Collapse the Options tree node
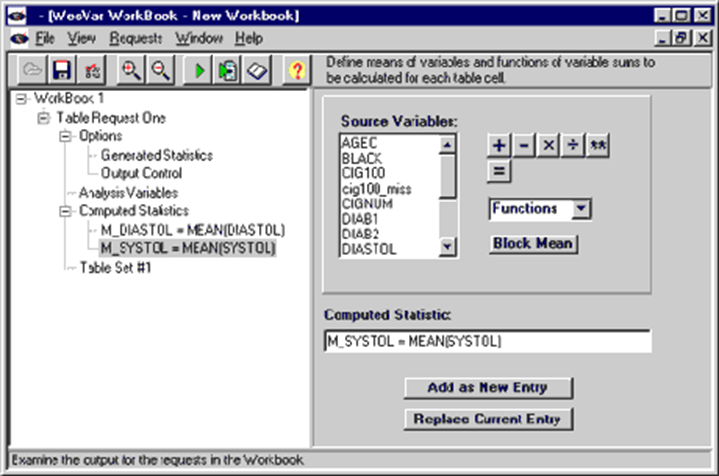The height and width of the screenshot is (476, 719). point(65,136)
